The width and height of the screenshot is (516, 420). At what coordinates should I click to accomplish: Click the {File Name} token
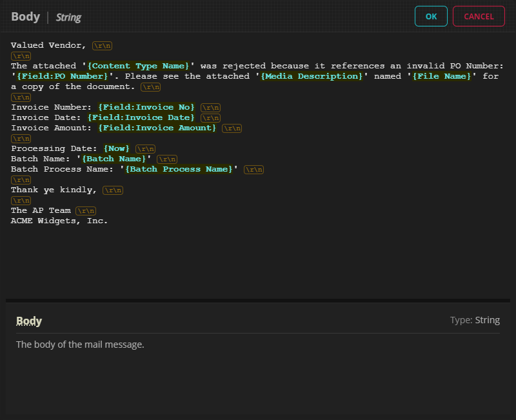[x=442, y=76]
